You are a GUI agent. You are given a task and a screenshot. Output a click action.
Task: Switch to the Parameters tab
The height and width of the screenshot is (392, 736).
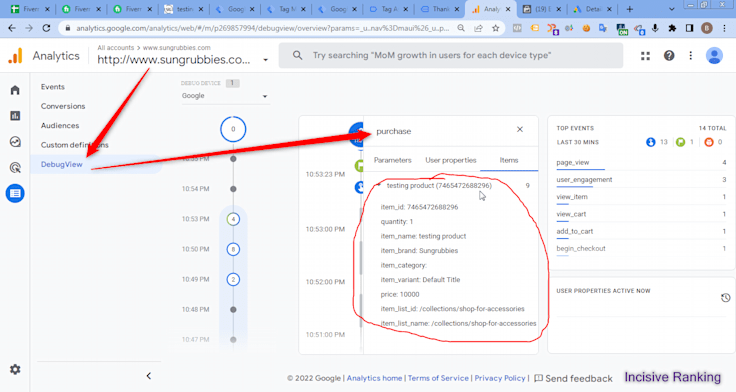pyautogui.click(x=392, y=160)
